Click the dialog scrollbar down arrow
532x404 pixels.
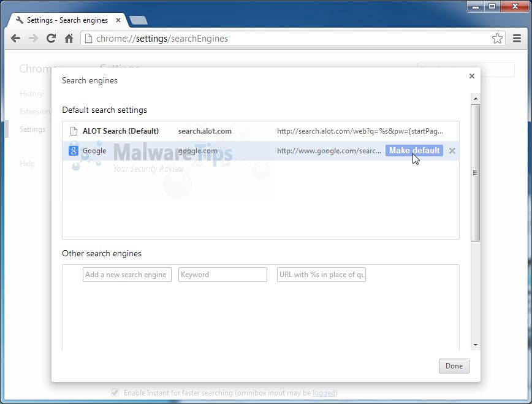[x=476, y=345]
